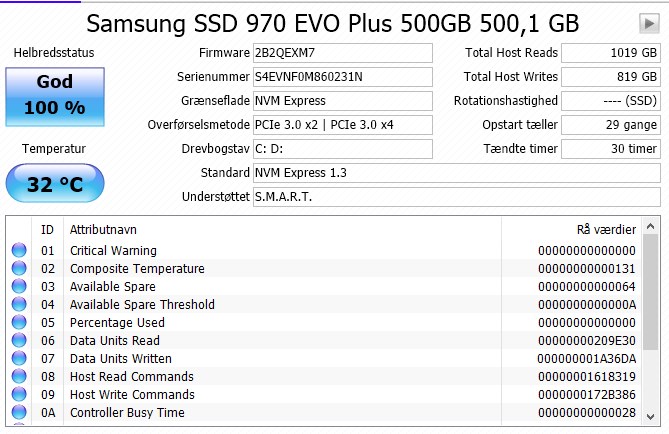Select Total Host Writes value 819 GB
The image size is (669, 434).
tap(611, 77)
